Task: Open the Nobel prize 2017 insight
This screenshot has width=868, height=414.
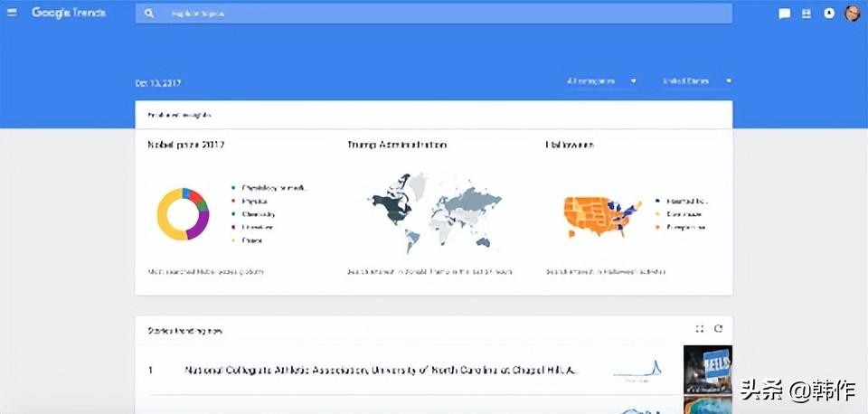Action: (186, 145)
